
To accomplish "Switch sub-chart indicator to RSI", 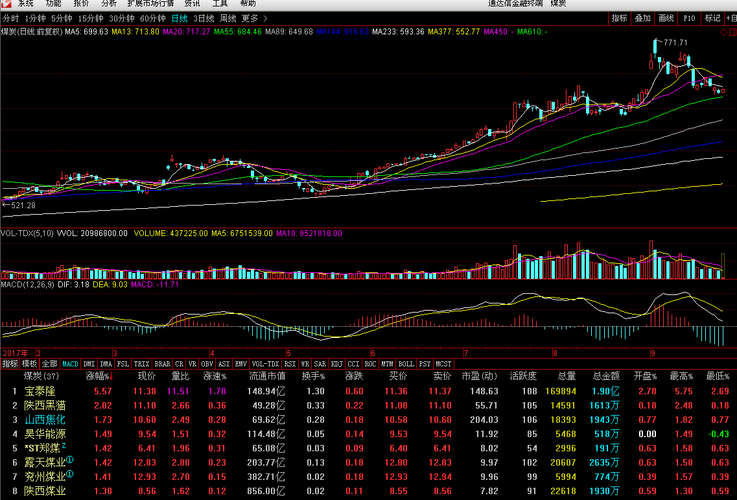I will [290, 364].
